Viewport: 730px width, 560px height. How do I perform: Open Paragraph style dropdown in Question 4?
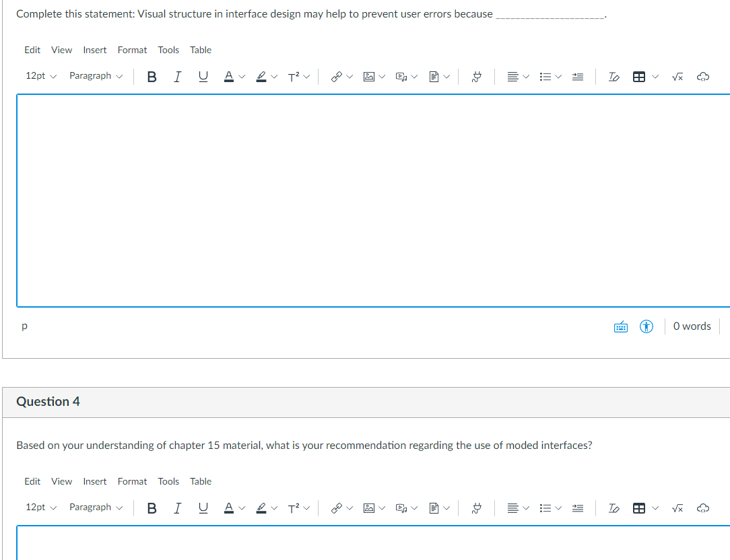point(96,508)
